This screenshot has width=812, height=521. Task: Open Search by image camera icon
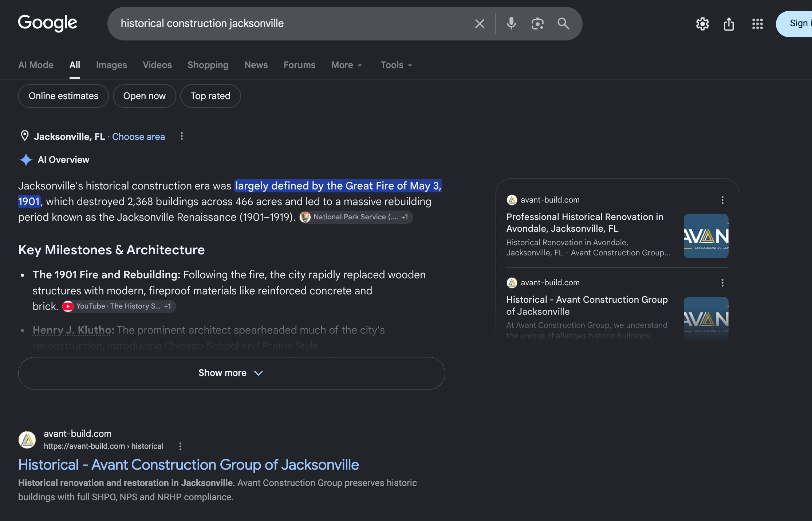tap(537, 24)
